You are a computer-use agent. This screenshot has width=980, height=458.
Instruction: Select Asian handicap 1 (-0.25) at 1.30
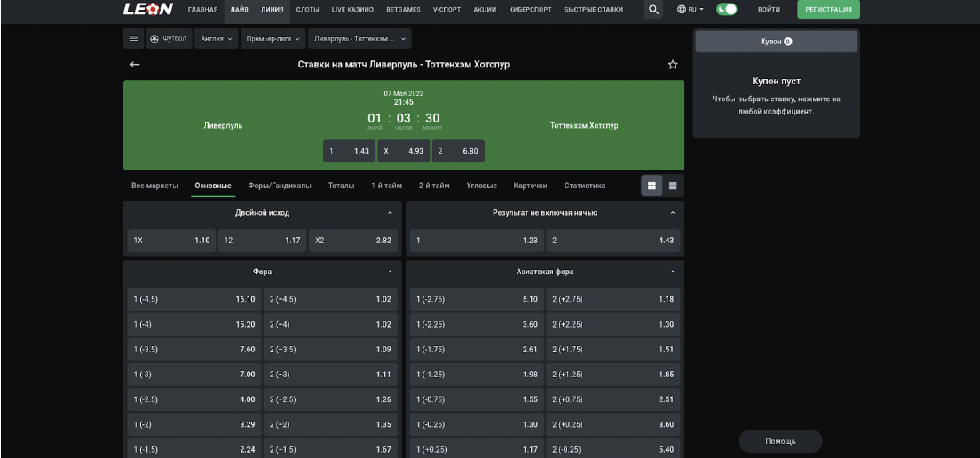coord(477,424)
